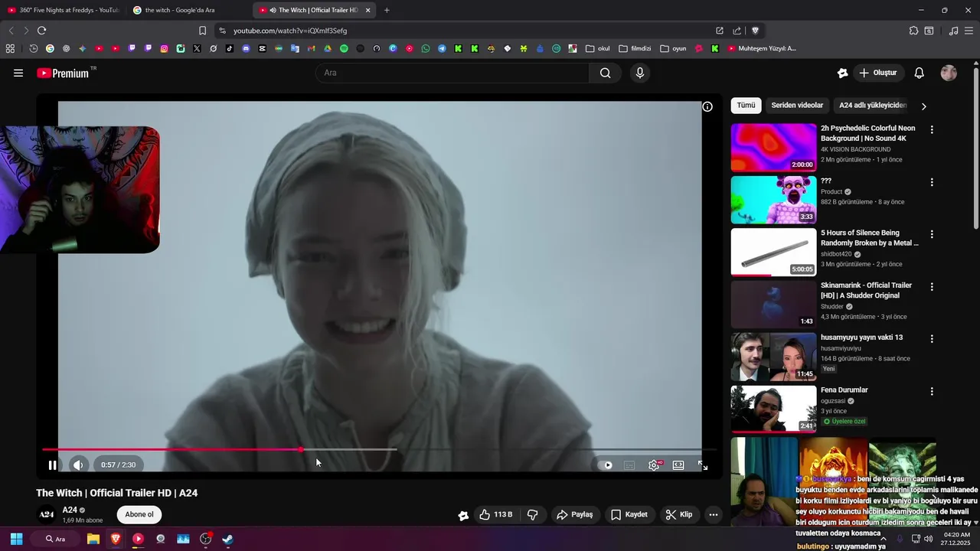Open the video info card icon
The height and width of the screenshot is (551, 980).
pyautogui.click(x=707, y=107)
